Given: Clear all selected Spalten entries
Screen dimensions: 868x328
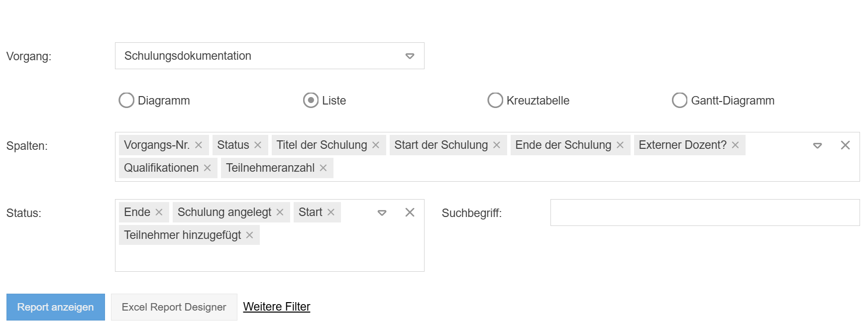Looking at the screenshot, I should click(x=845, y=145).
